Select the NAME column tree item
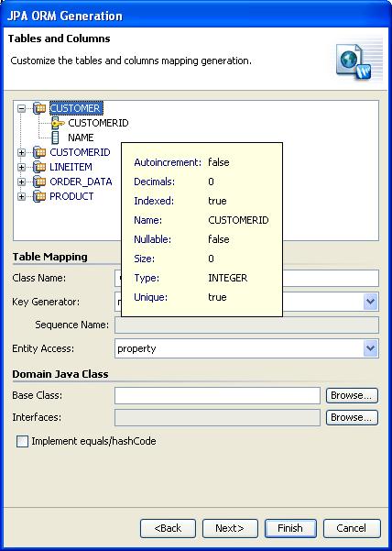This screenshot has width=392, height=551. pyautogui.click(x=81, y=138)
